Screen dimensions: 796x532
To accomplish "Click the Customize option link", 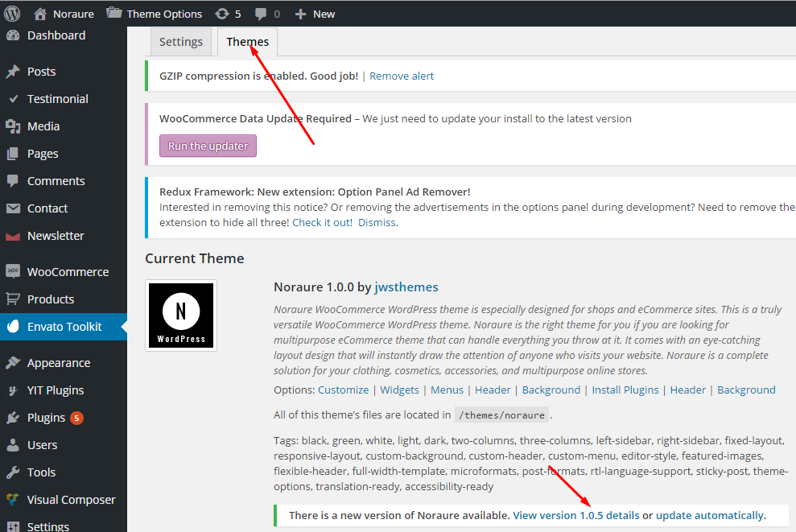I will [343, 390].
